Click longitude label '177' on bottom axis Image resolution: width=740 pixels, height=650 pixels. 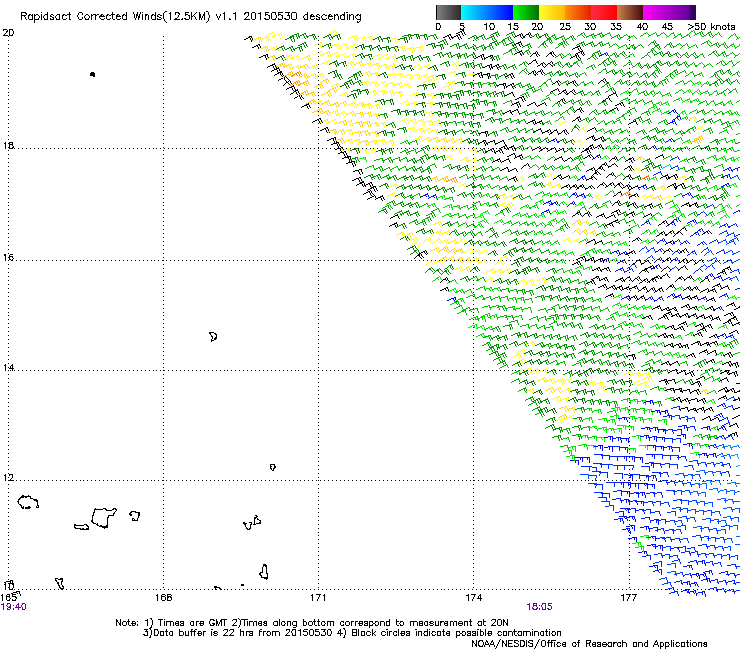pos(628,598)
